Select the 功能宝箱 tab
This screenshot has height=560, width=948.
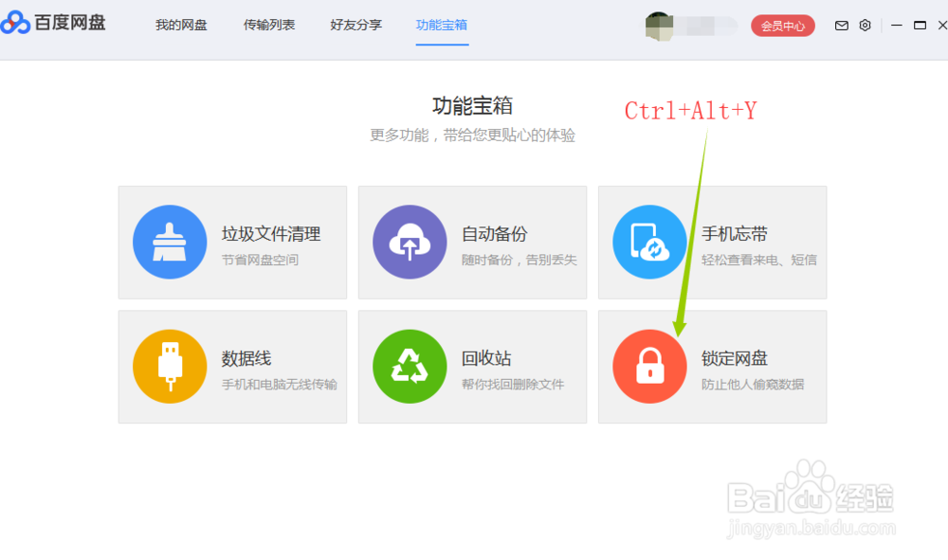pos(442,25)
